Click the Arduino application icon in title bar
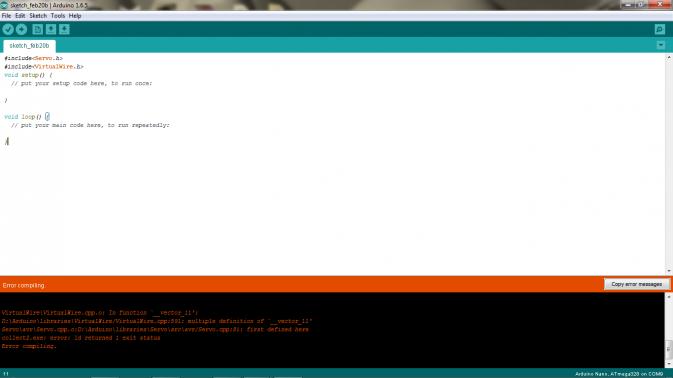673x378 pixels. (4, 5)
